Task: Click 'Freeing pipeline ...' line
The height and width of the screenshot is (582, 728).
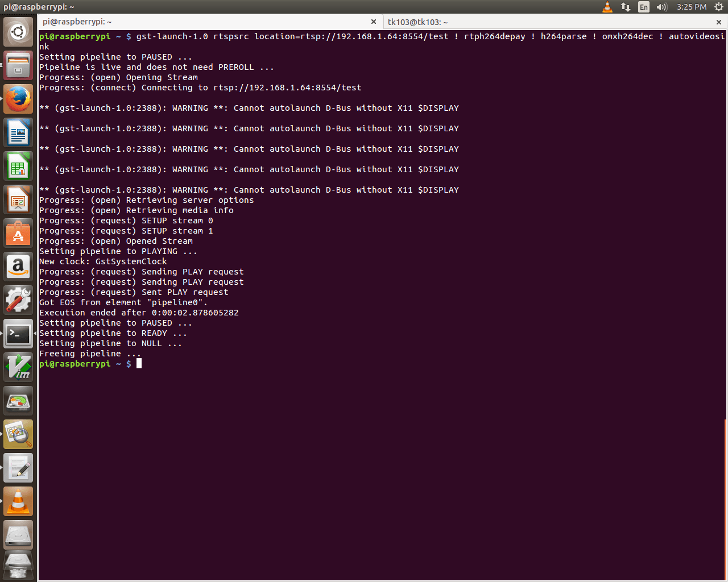Action: click(x=90, y=354)
